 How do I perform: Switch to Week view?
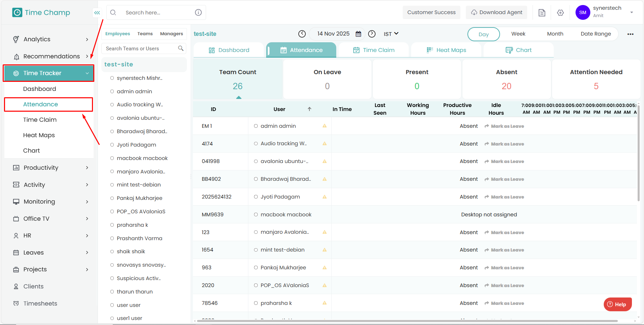pyautogui.click(x=518, y=34)
